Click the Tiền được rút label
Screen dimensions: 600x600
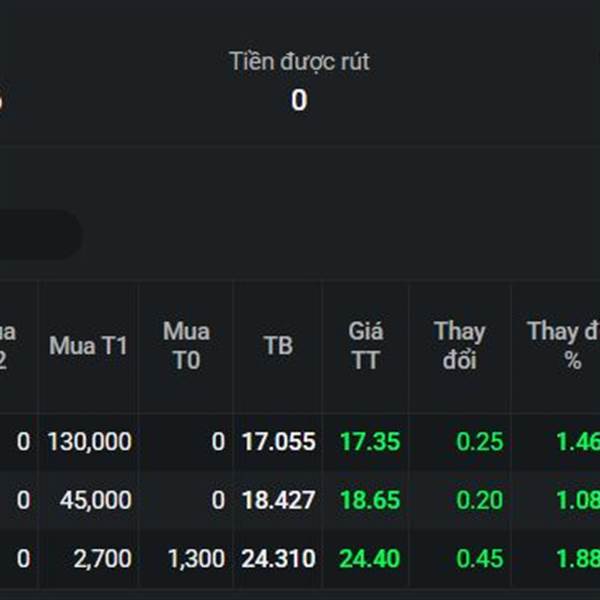299,61
